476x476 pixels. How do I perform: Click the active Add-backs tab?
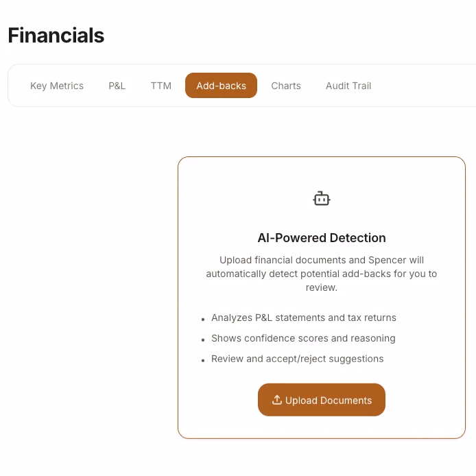pos(221,86)
